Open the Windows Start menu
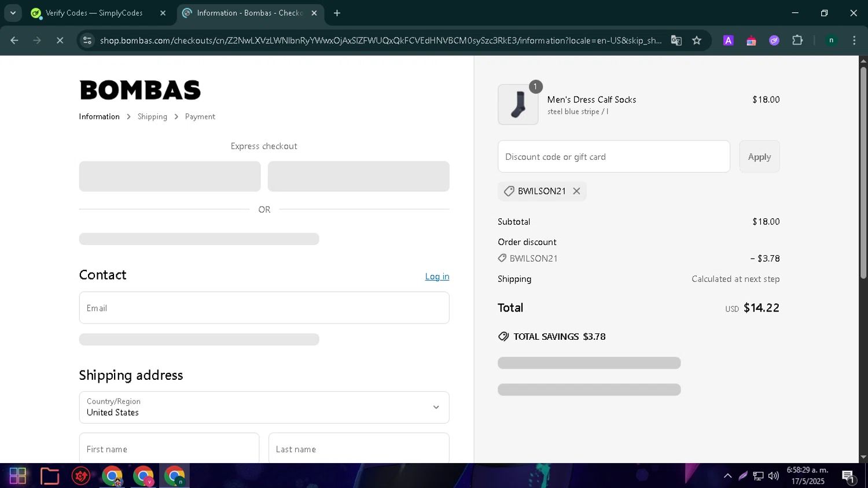 18,476
